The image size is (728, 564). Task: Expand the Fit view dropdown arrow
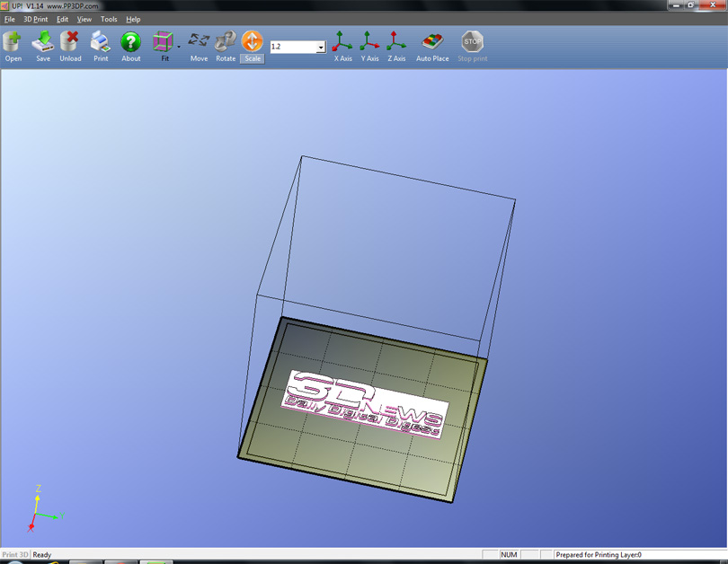[179, 47]
